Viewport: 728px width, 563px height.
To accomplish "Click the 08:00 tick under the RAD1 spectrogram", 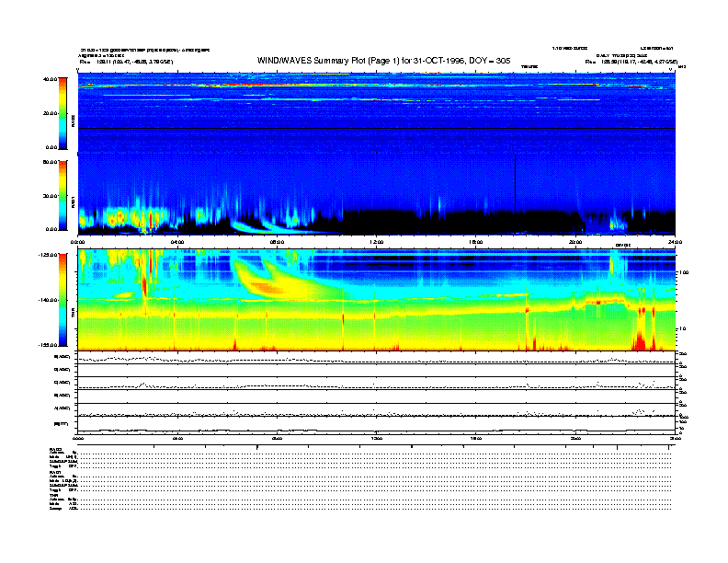I will coord(277,242).
